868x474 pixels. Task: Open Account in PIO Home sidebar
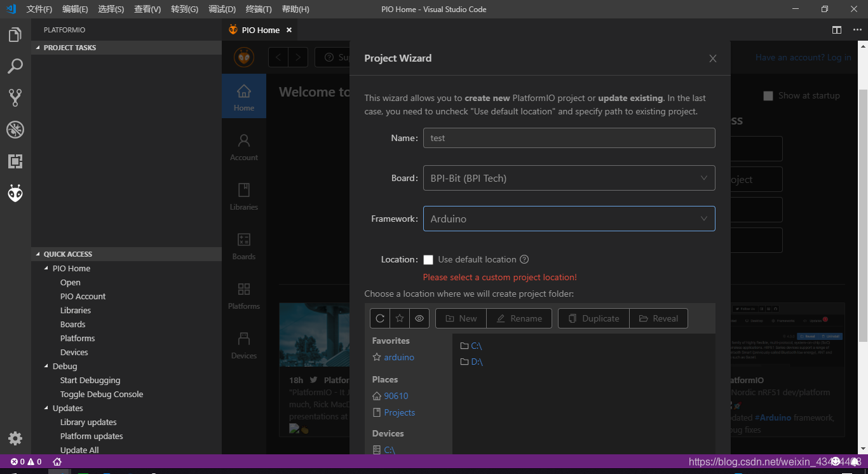click(244, 147)
